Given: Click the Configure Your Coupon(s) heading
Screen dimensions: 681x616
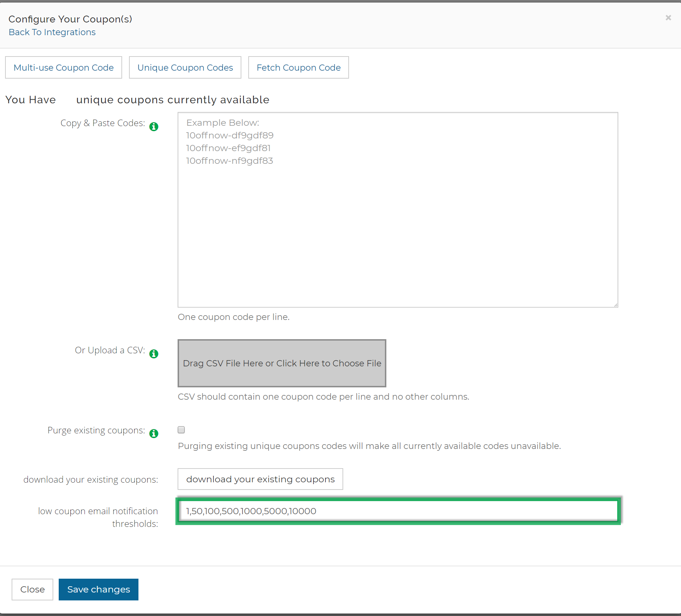Looking at the screenshot, I should tap(70, 19).
